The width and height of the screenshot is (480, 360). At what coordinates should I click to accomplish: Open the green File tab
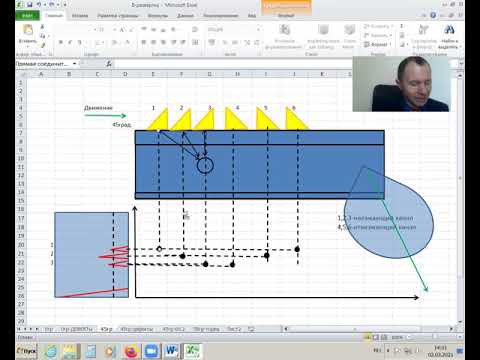pyautogui.click(x=27, y=15)
